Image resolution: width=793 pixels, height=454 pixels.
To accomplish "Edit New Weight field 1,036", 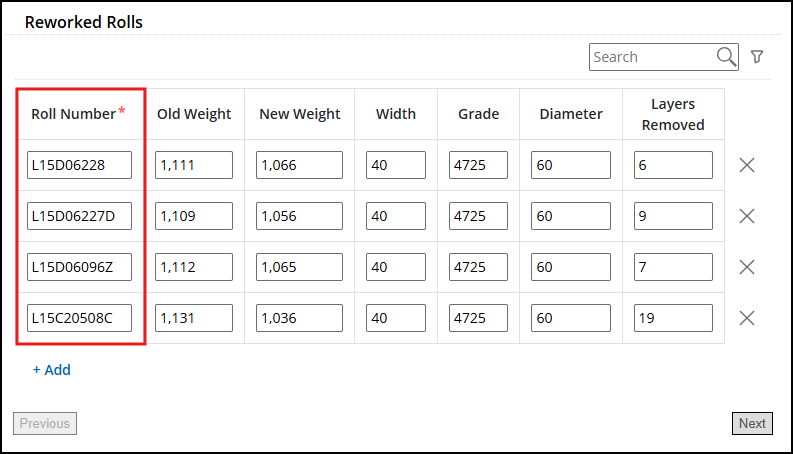I will tap(299, 318).
